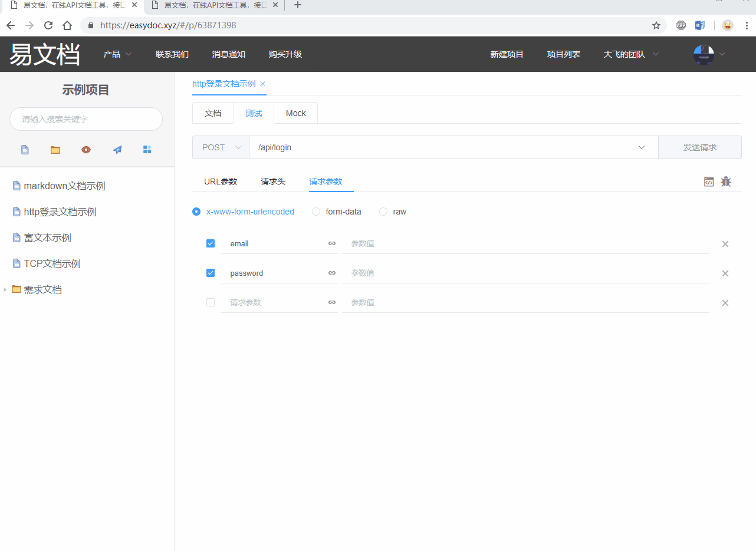Viewport: 756px width, 551px height.
Task: Open 富文本示例 in the sidebar
Action: click(x=47, y=237)
